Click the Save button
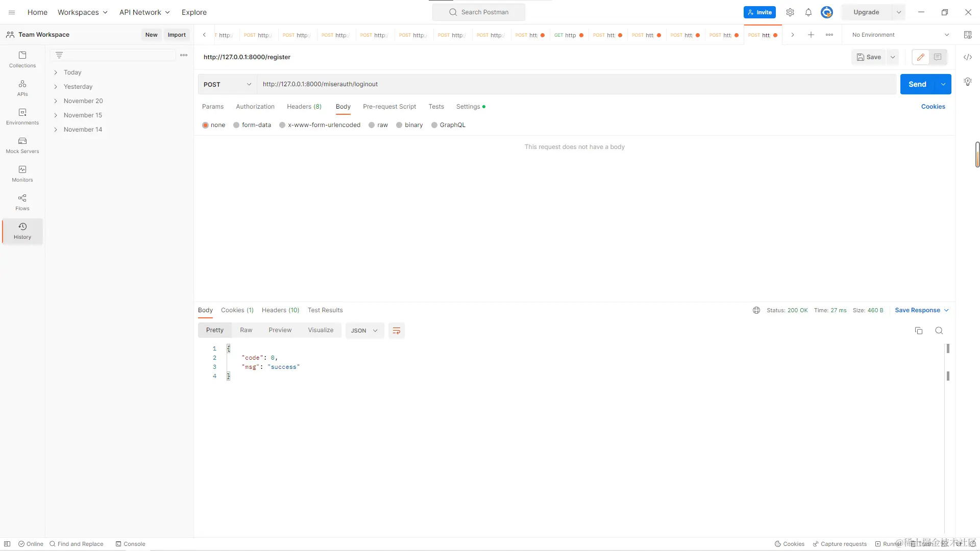 tap(869, 57)
